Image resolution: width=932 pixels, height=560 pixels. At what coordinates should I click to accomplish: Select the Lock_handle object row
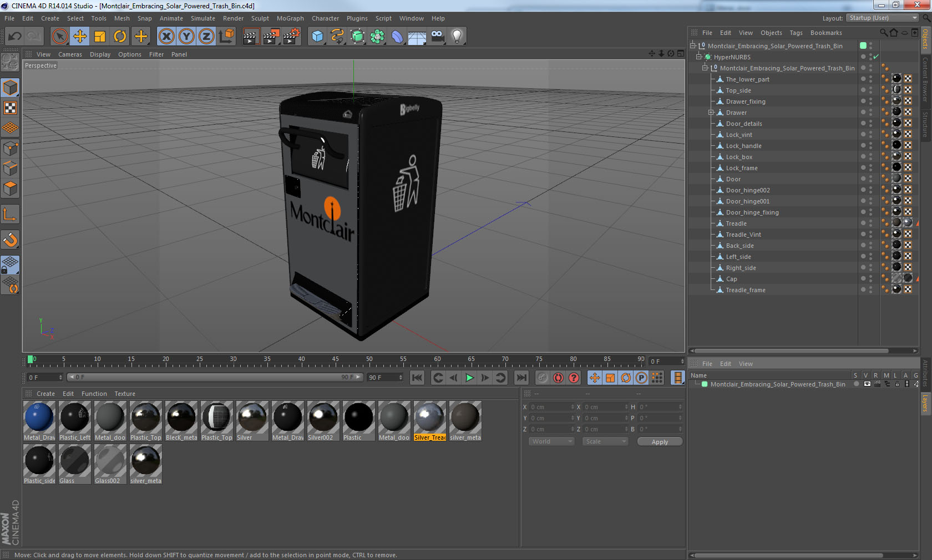[743, 146]
